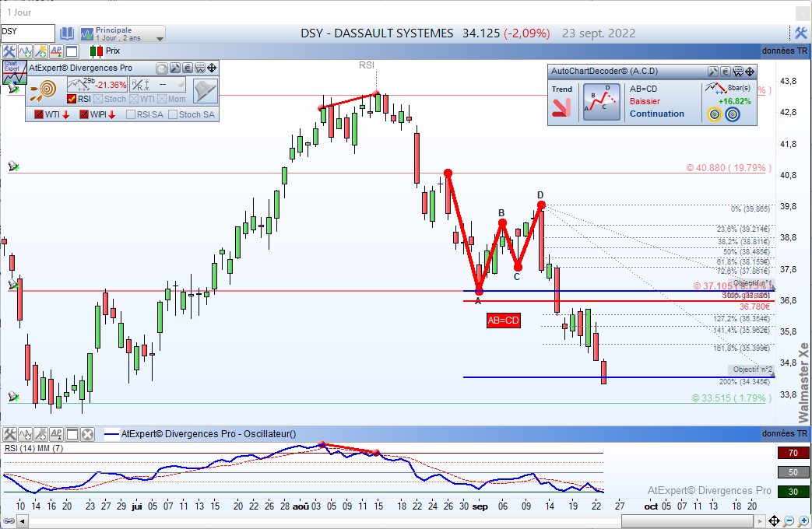Close oscillator panel with X icon
This screenshot has height=529, width=812.
pos(87,434)
